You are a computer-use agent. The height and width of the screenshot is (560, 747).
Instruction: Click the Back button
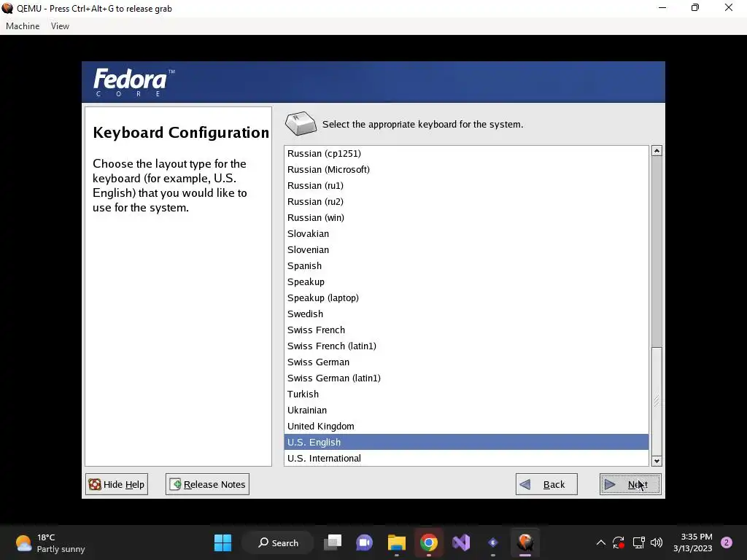[546, 484]
